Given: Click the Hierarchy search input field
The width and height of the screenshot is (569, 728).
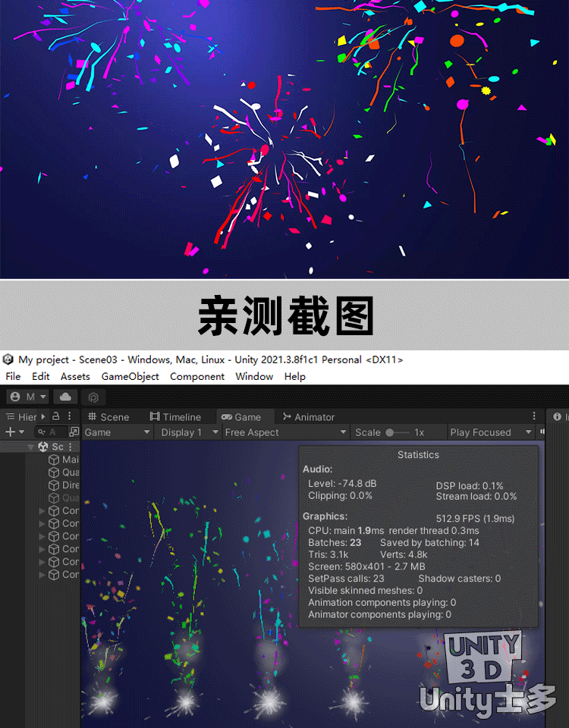Looking at the screenshot, I should (52, 431).
